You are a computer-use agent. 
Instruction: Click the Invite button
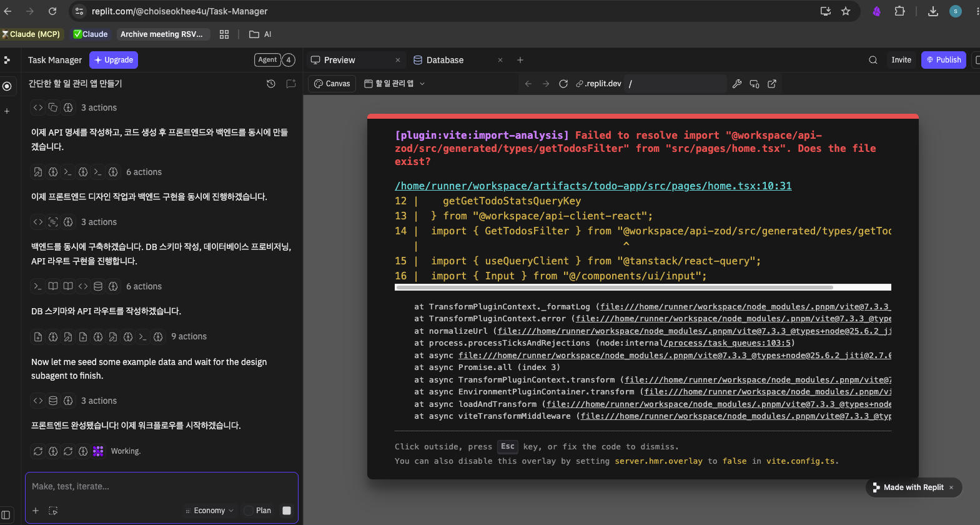coord(901,60)
